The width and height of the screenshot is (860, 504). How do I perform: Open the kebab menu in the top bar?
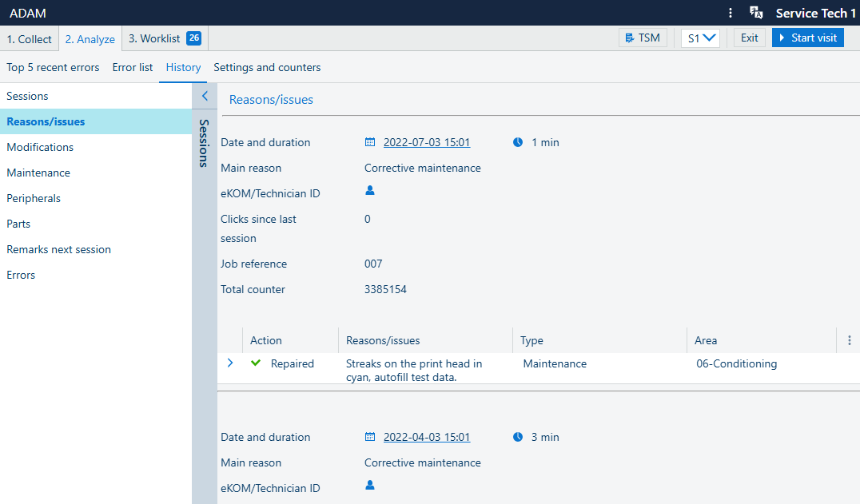click(730, 13)
